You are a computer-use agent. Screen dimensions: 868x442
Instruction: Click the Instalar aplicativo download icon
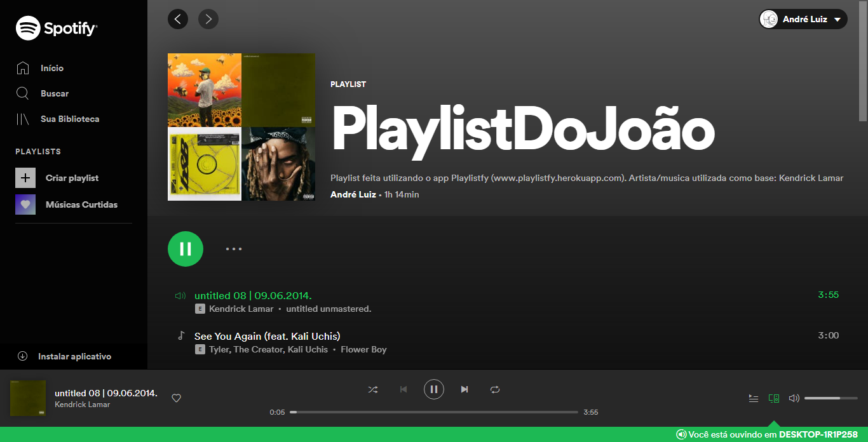(x=22, y=356)
